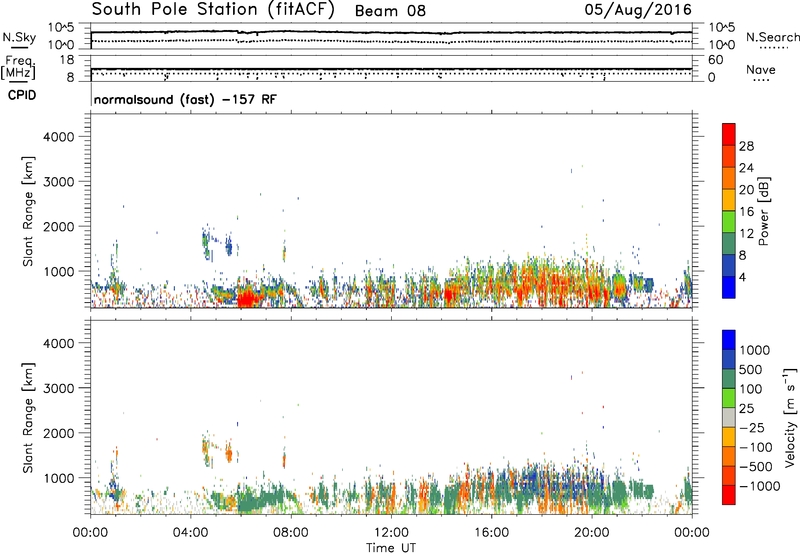Select the normalsound (fast) -157 RF text

[x=185, y=99]
